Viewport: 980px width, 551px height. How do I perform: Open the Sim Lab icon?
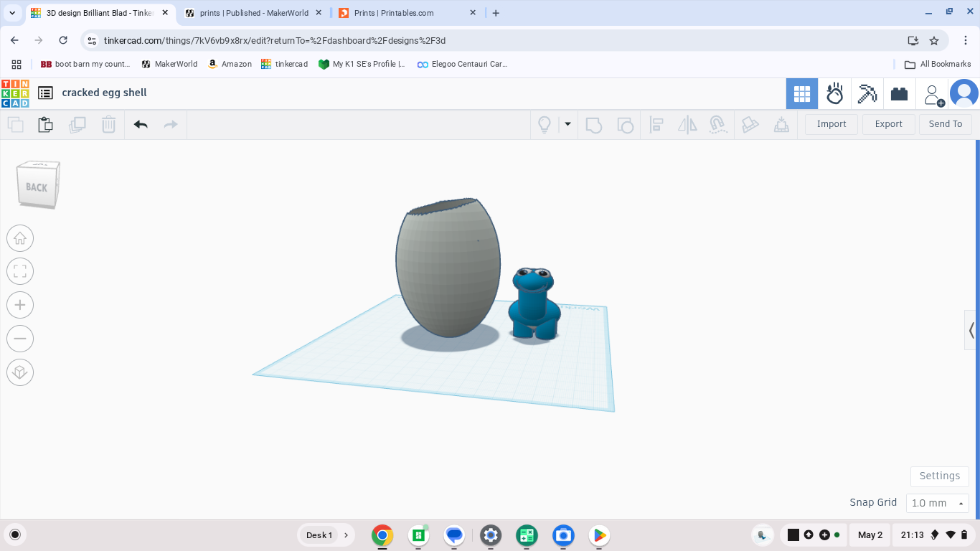coord(835,93)
